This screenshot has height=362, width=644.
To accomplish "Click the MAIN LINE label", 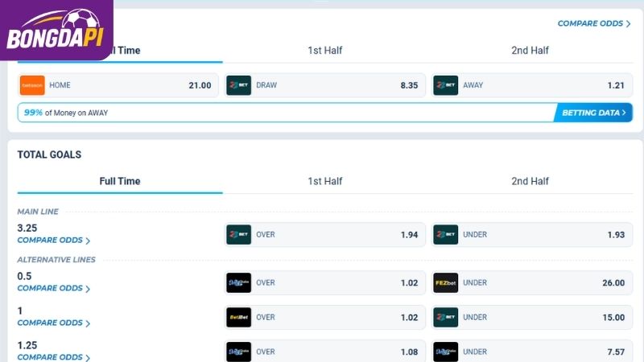I will coord(38,212).
